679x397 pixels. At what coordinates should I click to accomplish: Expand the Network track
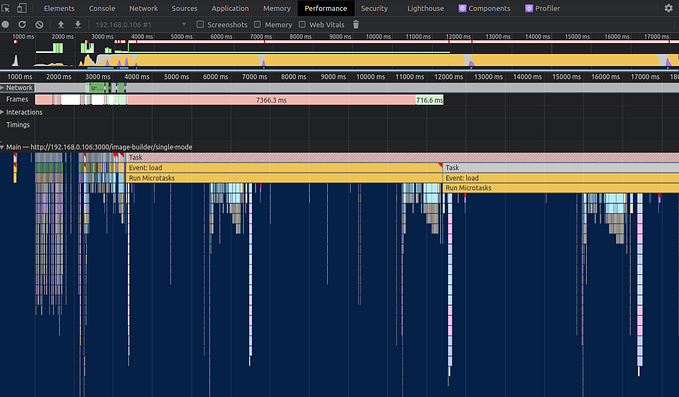pos(2,87)
